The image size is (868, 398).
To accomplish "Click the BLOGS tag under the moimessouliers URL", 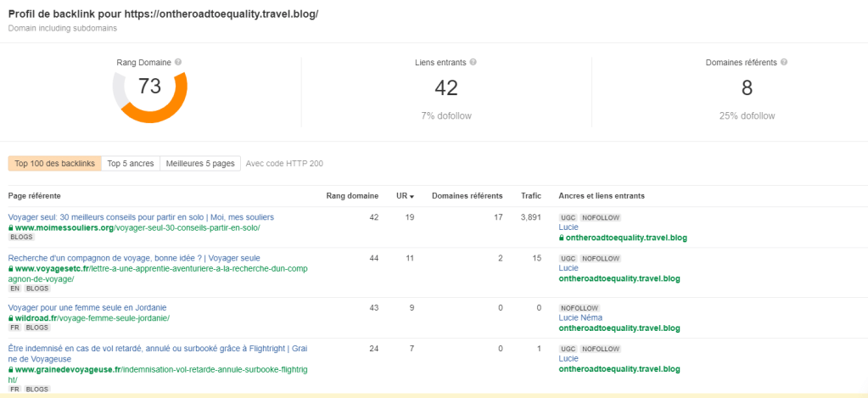I will 21,238.
